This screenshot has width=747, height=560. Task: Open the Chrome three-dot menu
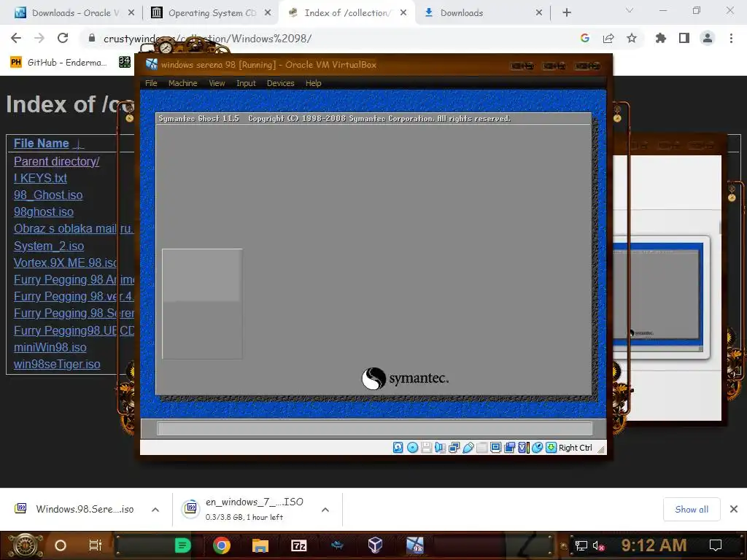click(x=731, y=38)
